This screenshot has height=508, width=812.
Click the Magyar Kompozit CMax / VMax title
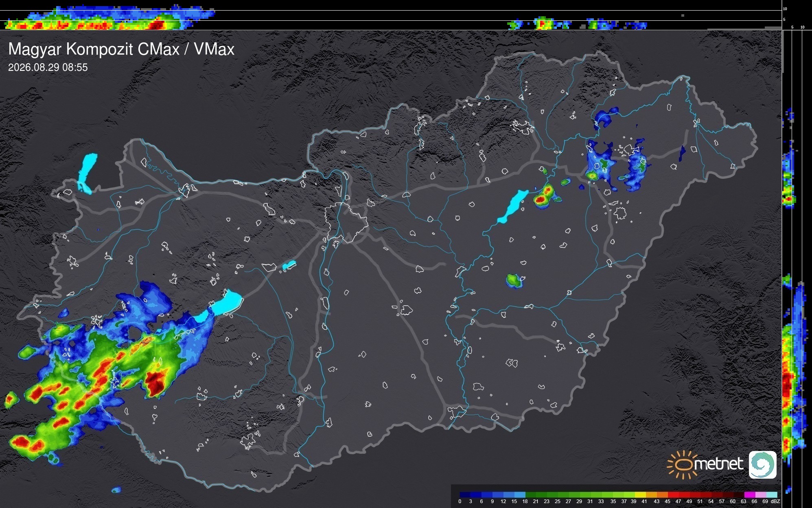(x=121, y=49)
